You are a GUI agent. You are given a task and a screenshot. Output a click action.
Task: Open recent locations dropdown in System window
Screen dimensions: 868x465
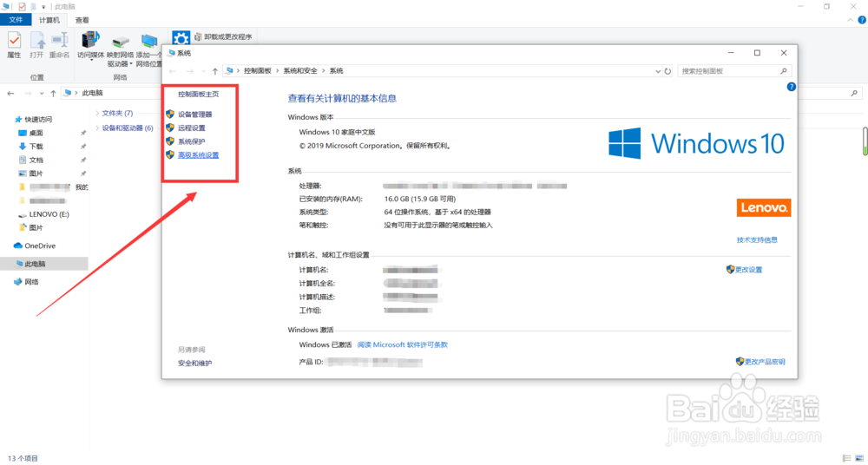(203, 71)
